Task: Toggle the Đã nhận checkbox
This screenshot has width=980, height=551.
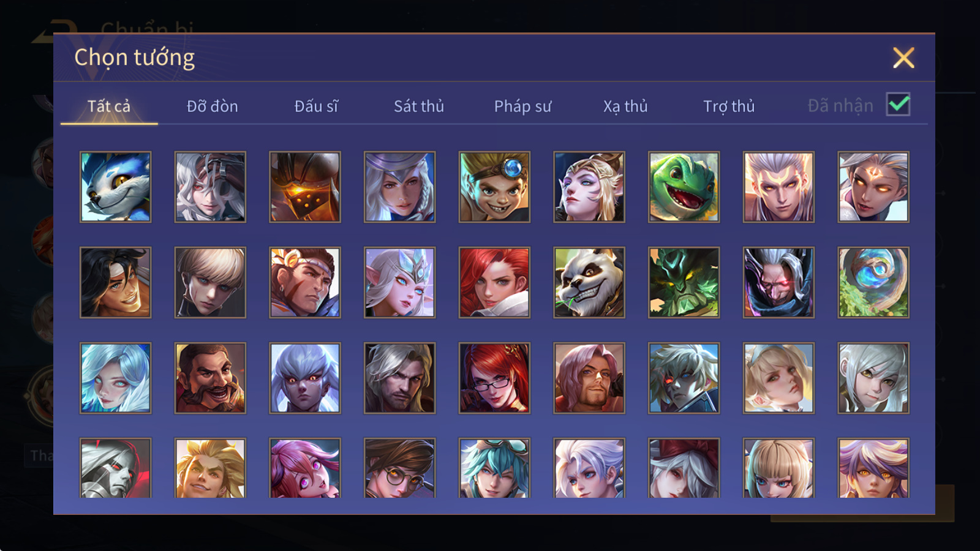Action: click(x=898, y=105)
